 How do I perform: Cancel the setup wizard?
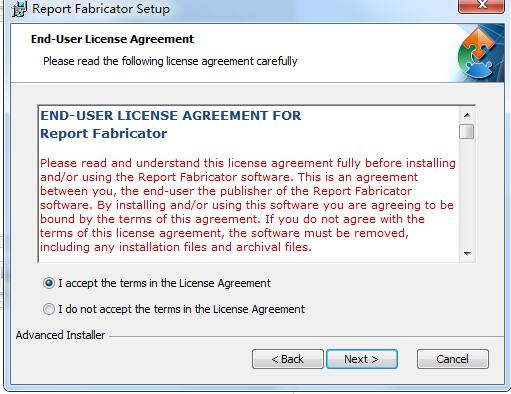pyautogui.click(x=453, y=359)
